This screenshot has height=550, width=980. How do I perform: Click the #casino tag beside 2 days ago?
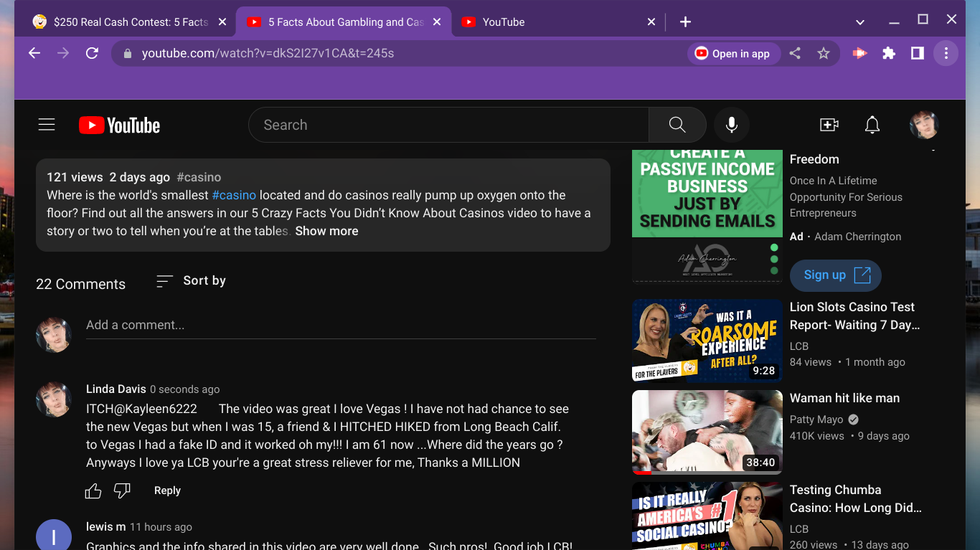click(x=199, y=177)
